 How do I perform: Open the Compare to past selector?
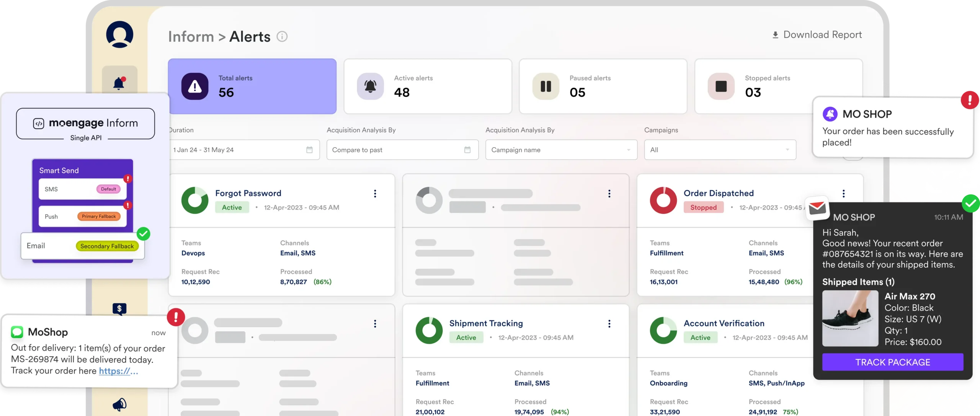pyautogui.click(x=402, y=150)
